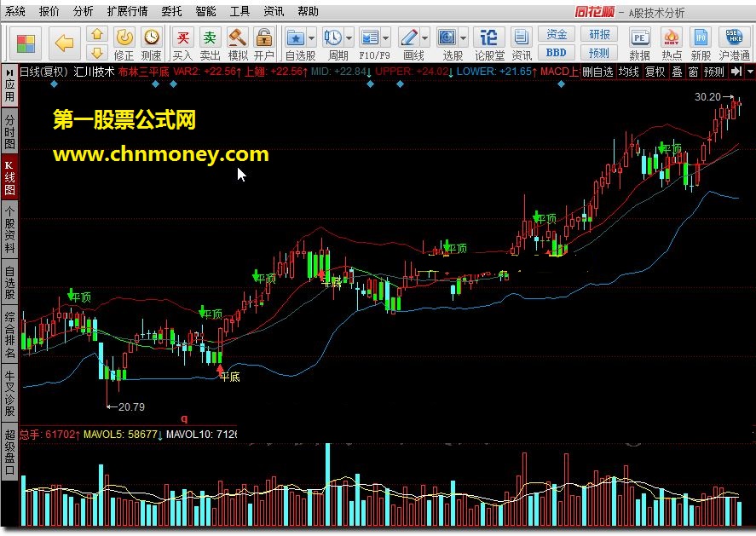Go back with the yellow left arrow
This screenshot has height=536, width=756.
coord(64,43)
